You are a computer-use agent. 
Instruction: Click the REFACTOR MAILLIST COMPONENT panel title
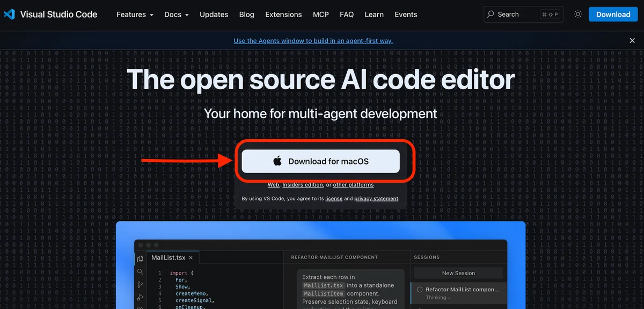pos(334,257)
